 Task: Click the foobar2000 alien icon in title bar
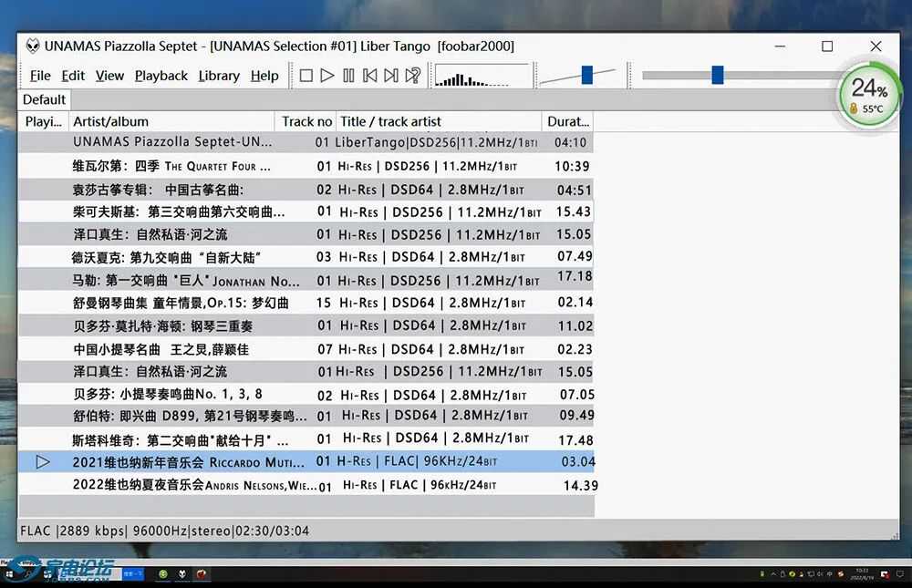[33, 46]
